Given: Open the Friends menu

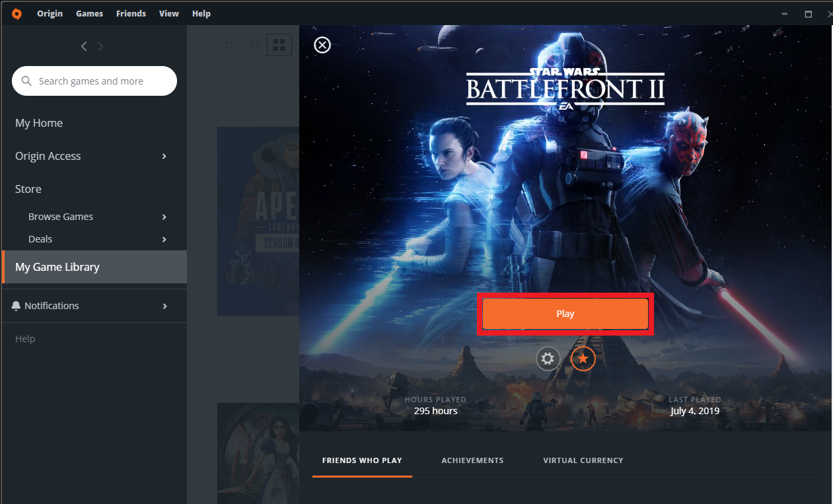Looking at the screenshot, I should click(131, 13).
